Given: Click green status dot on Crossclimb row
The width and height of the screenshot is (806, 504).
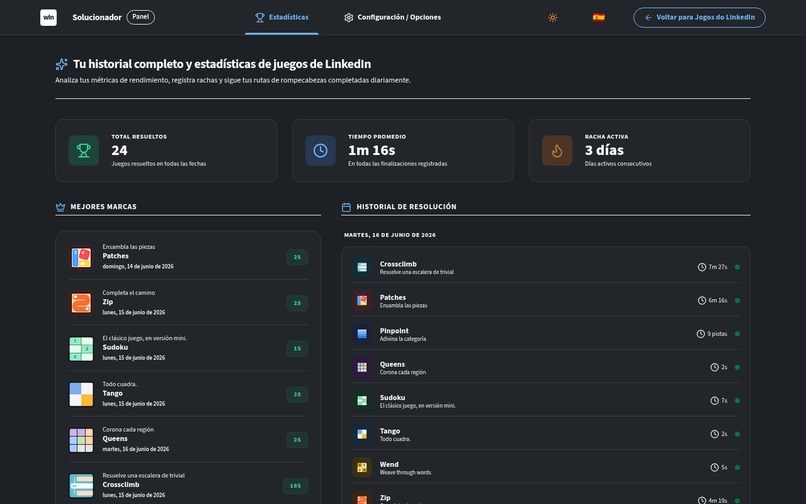Looking at the screenshot, I should click(737, 267).
